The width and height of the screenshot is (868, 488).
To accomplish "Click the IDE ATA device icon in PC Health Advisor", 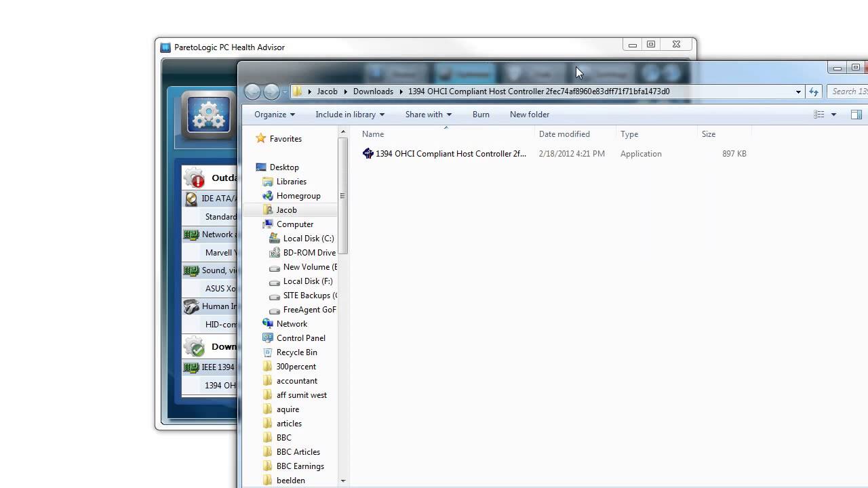I will (191, 199).
